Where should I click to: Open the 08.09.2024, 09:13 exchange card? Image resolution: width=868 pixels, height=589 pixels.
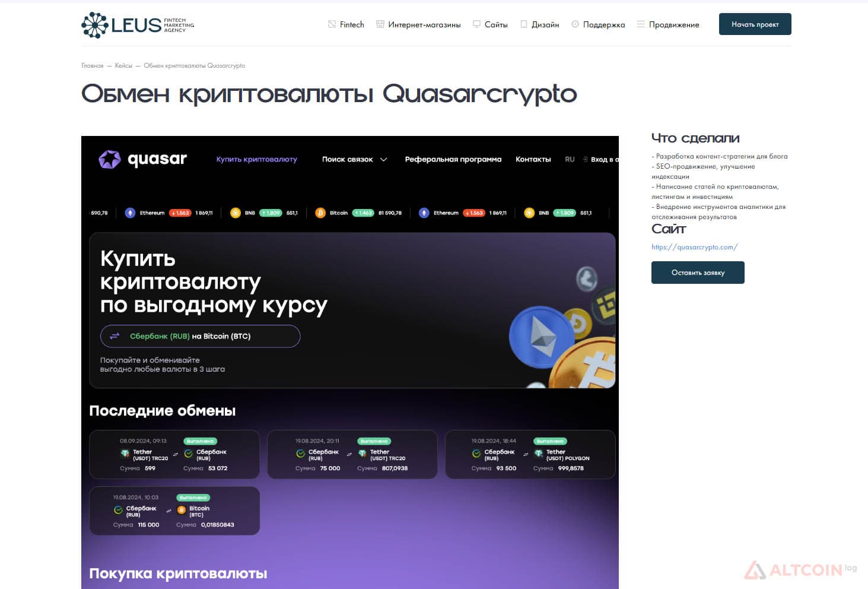[x=174, y=454]
